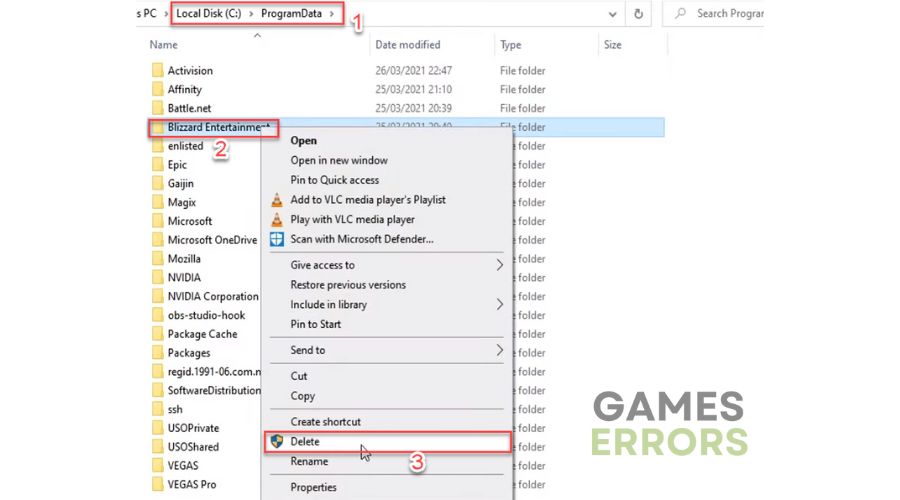The image size is (900, 500).
Task: Open address bar history dropdown arrow
Action: 612,14
